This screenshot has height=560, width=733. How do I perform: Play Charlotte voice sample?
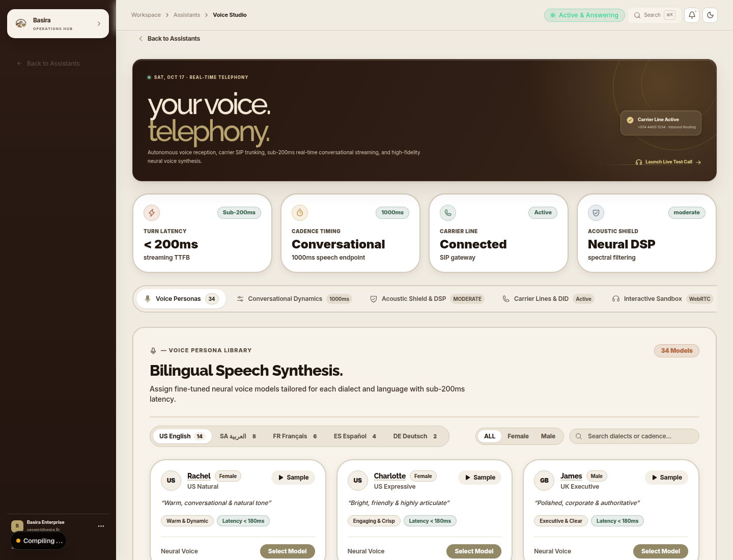480,478
